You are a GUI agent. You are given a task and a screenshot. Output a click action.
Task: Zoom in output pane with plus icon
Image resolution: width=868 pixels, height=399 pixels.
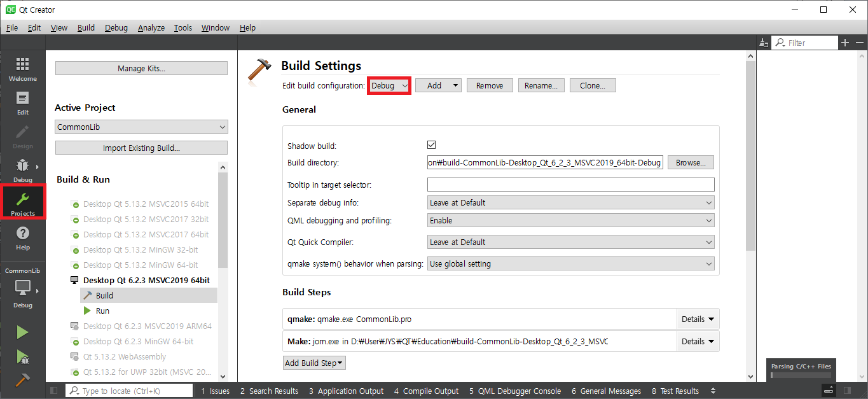[845, 43]
